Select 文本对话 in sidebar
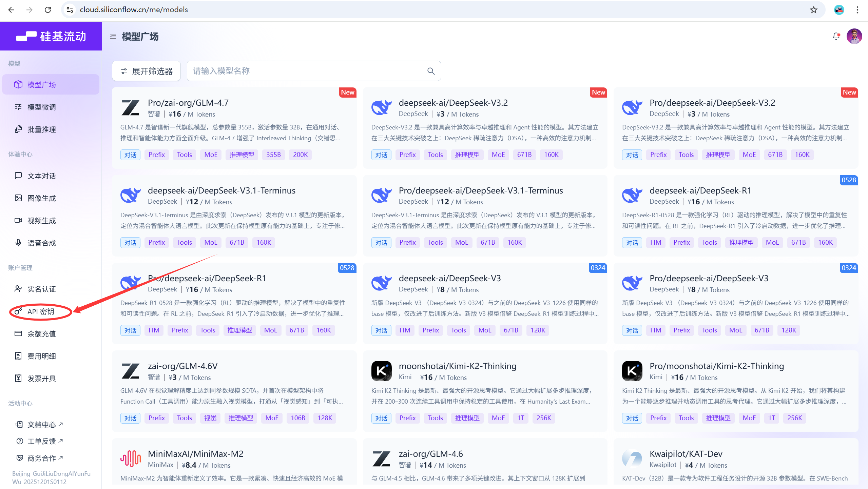Viewport: 868px width, 489px height. click(41, 176)
